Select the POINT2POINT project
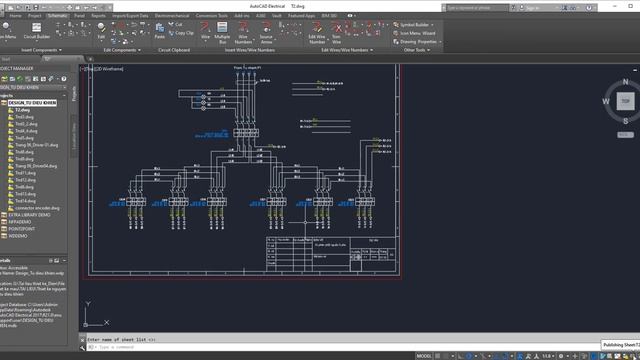 click(x=22, y=229)
